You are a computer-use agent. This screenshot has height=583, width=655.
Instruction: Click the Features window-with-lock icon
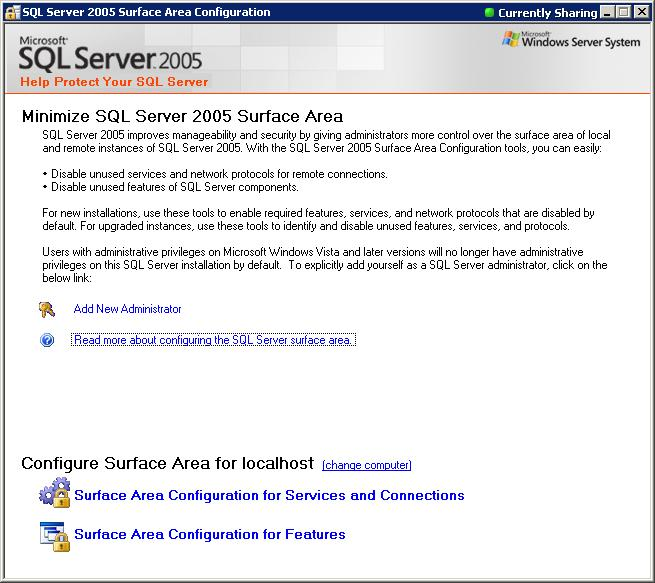(x=55, y=536)
